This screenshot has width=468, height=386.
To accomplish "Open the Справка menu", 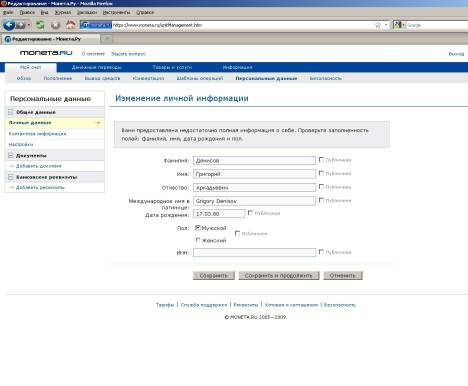I will [145, 12].
